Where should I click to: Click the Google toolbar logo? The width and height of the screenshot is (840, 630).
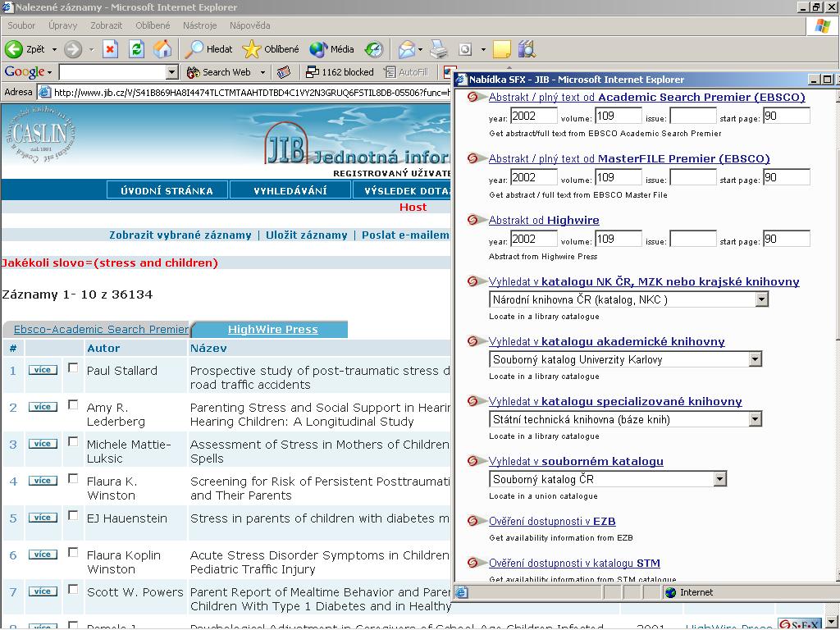point(24,72)
